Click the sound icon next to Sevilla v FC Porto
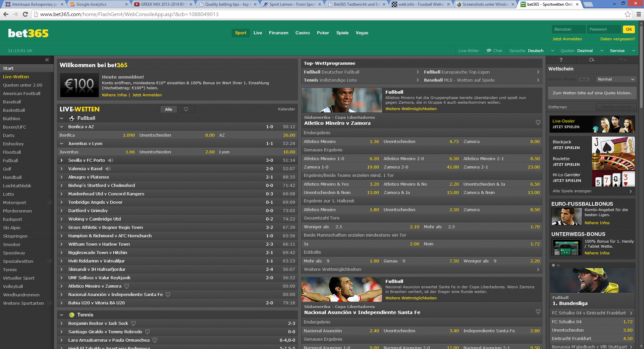644x349 pixels. click(110, 160)
